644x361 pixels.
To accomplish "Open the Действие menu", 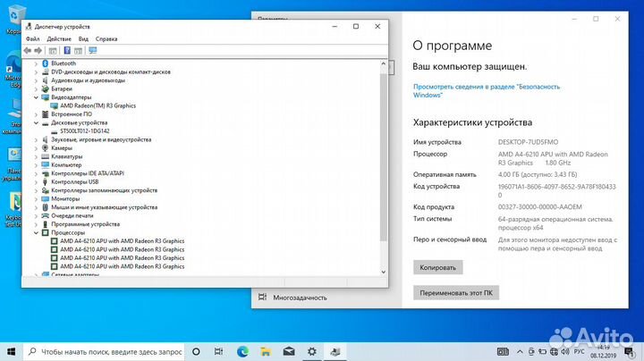I will pos(59,39).
